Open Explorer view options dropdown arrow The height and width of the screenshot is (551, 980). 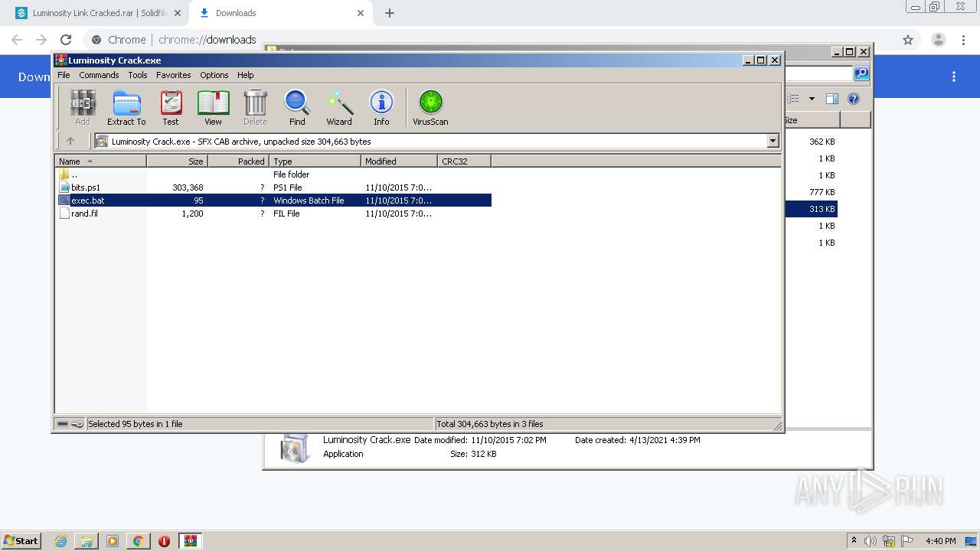[812, 99]
